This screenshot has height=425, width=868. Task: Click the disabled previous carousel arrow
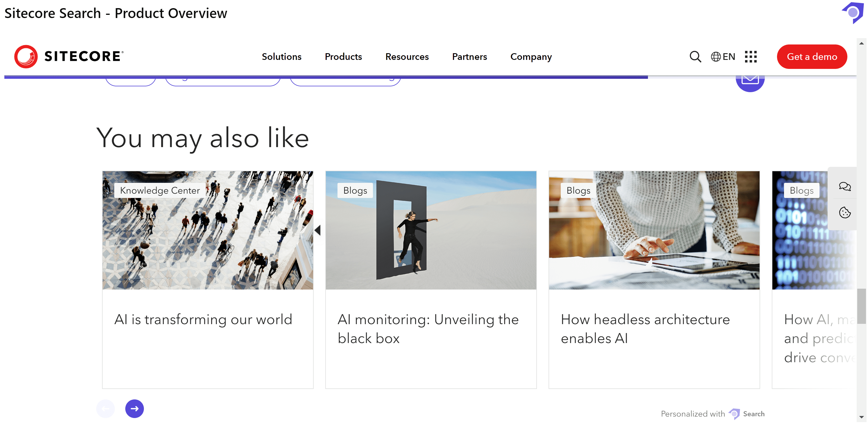point(106,408)
